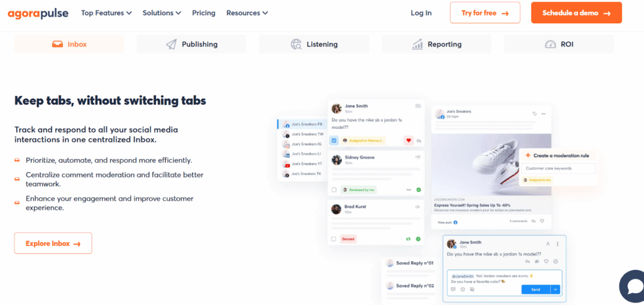
Task: Click the Assigned to Marcus label
Action: pyautogui.click(x=363, y=140)
